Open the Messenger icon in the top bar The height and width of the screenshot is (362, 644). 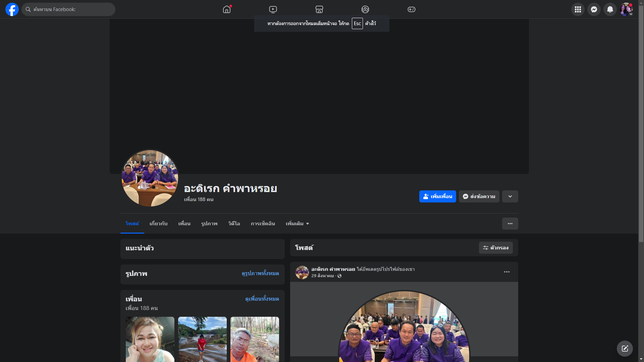594,9
